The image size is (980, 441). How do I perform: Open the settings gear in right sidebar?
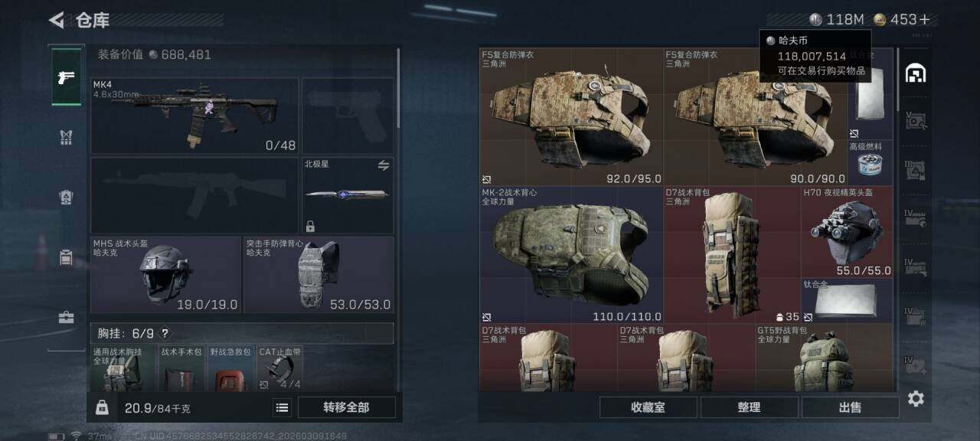coord(916,399)
